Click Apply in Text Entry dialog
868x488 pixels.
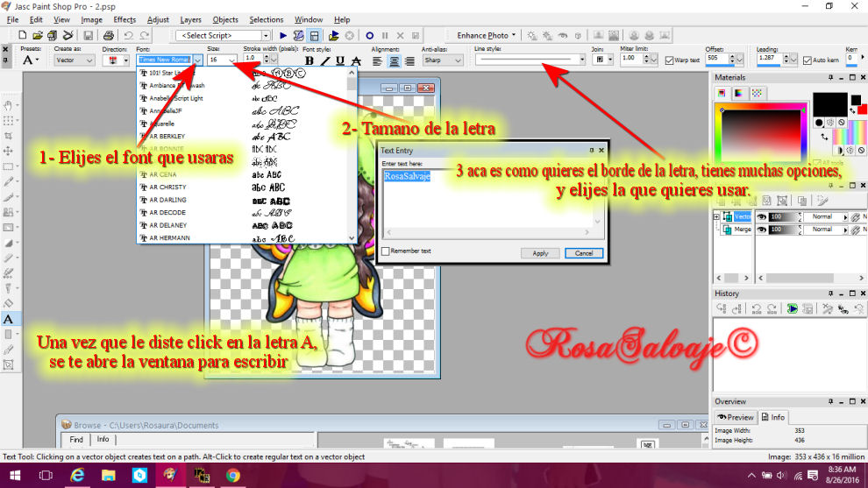(x=540, y=252)
